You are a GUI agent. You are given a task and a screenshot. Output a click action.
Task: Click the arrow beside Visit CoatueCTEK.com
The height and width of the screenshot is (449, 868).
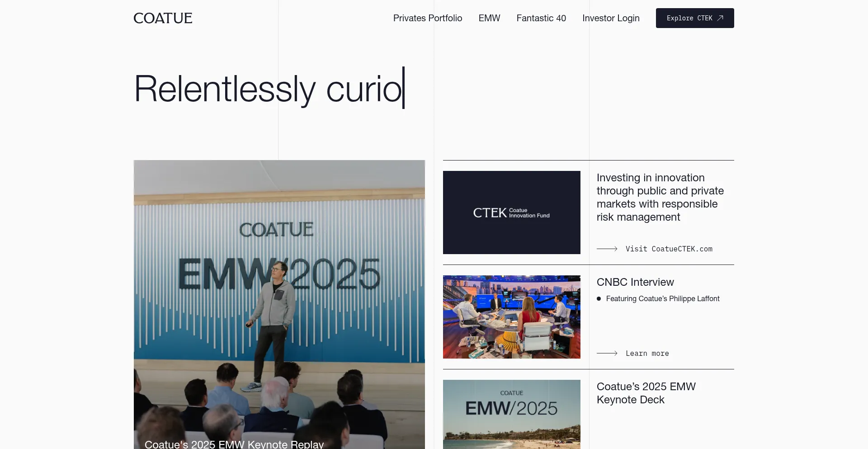pyautogui.click(x=607, y=249)
